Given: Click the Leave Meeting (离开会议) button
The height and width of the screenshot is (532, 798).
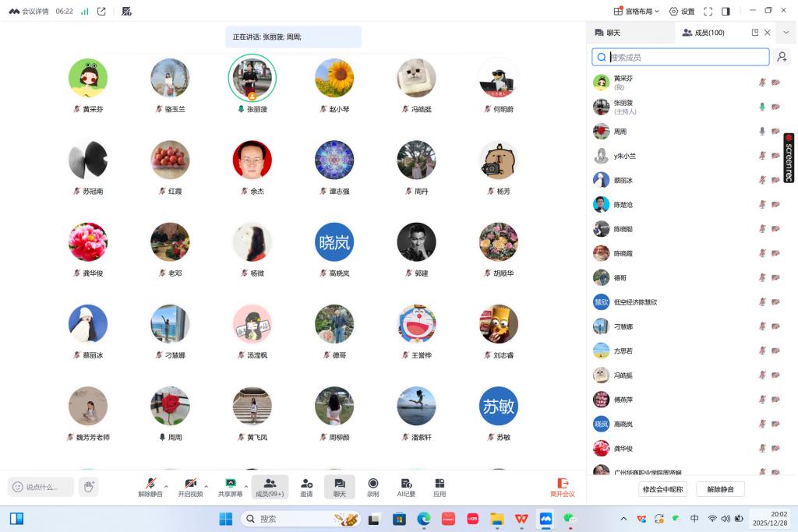Looking at the screenshot, I should (562, 487).
